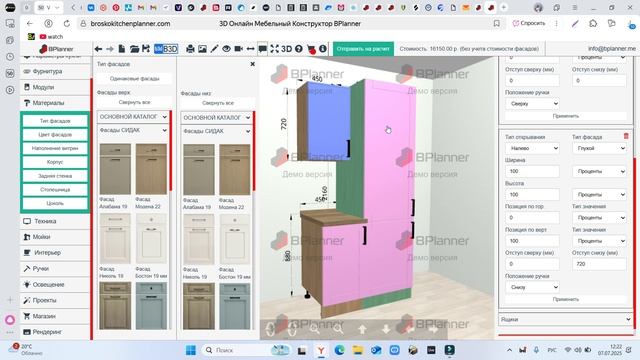This screenshot has width=640, height=360.
Task: Select Фасад Бостон 19 мм thumbnail in Фасады верх
Action: pyautogui.click(x=151, y=238)
